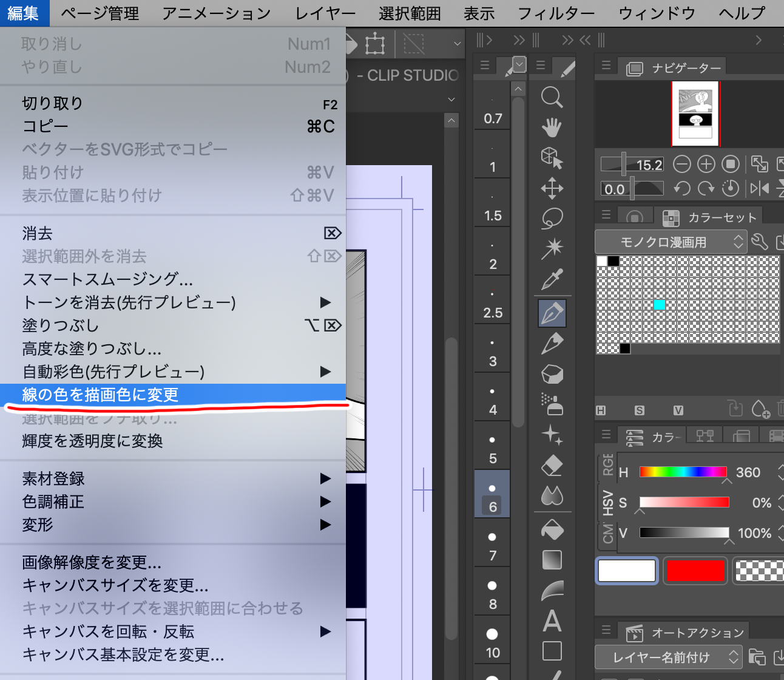Click the Navigator rotate left icon

[682, 188]
